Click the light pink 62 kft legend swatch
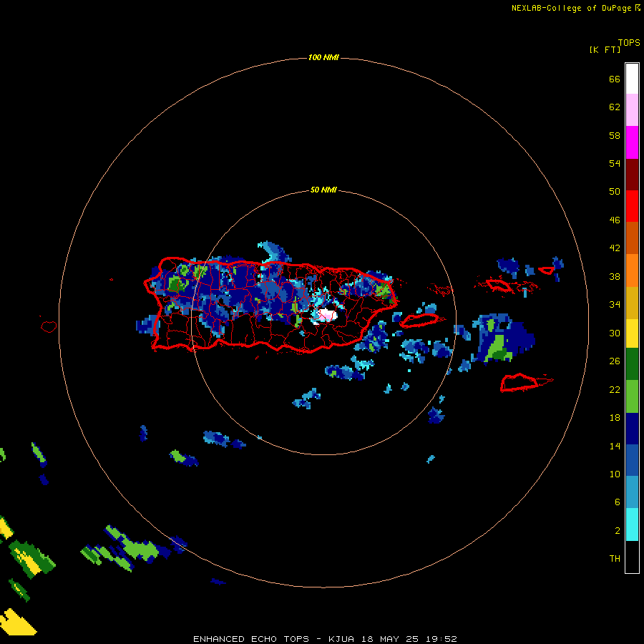Screen dimensions: 644x644 632,110
